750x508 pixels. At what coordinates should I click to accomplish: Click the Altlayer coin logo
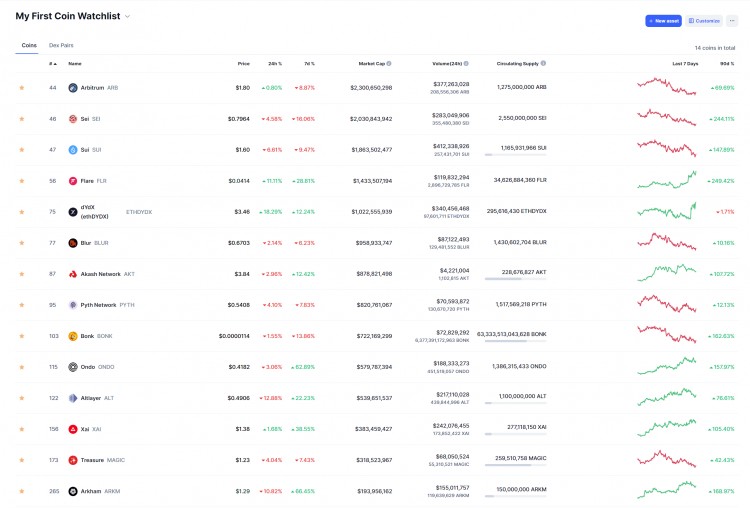click(73, 398)
